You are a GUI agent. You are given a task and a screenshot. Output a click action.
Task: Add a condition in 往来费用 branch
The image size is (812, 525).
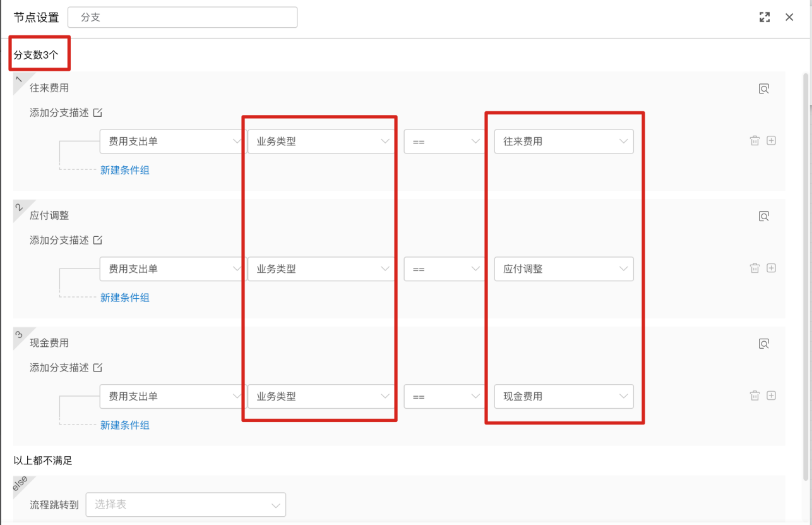[771, 141]
